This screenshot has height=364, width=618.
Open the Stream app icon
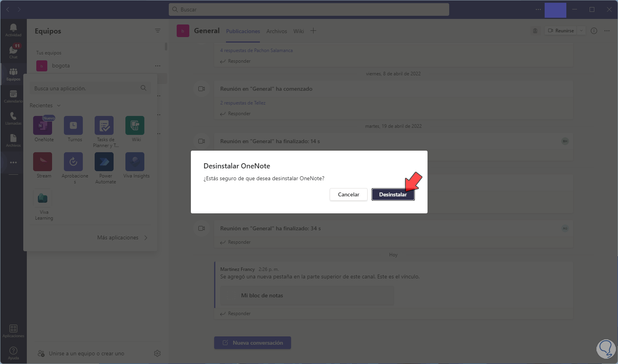43,162
